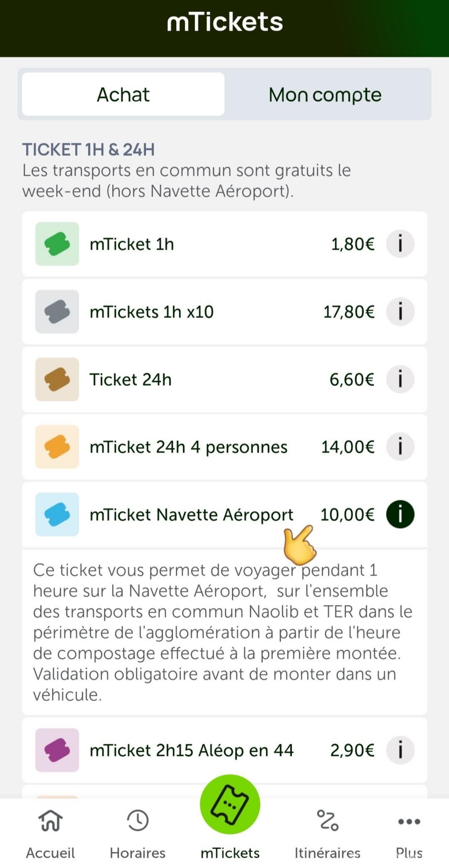Image resolution: width=449 pixels, height=868 pixels.
Task: Open the Horaires clock icon
Action: pyautogui.click(x=138, y=821)
